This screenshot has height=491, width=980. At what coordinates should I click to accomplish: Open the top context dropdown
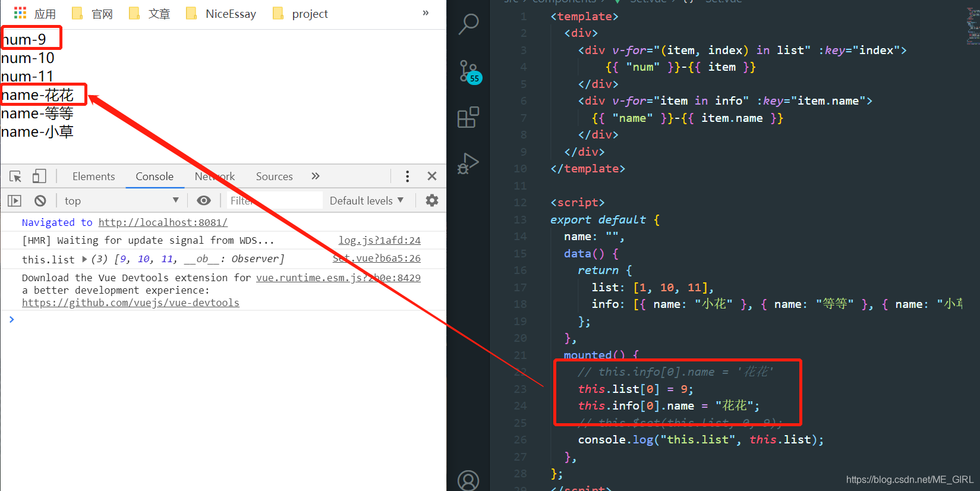click(122, 201)
